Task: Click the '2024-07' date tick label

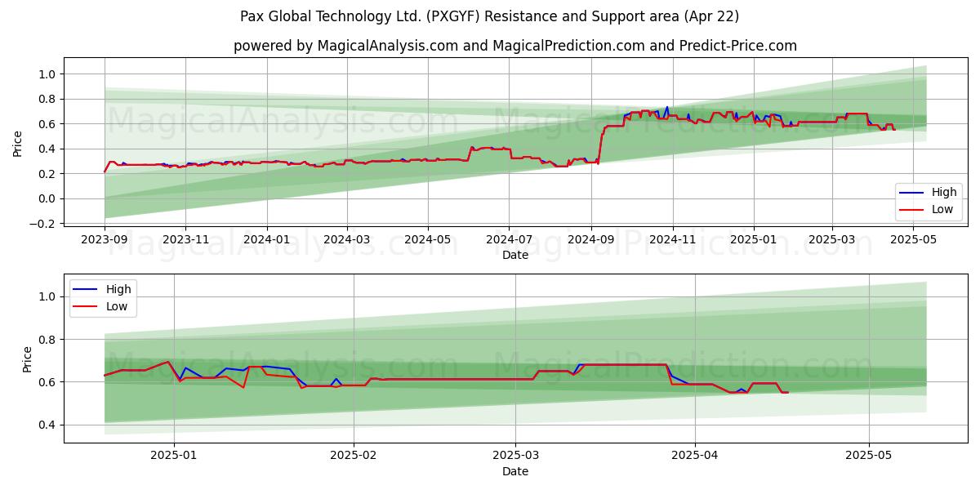Action: pos(509,241)
